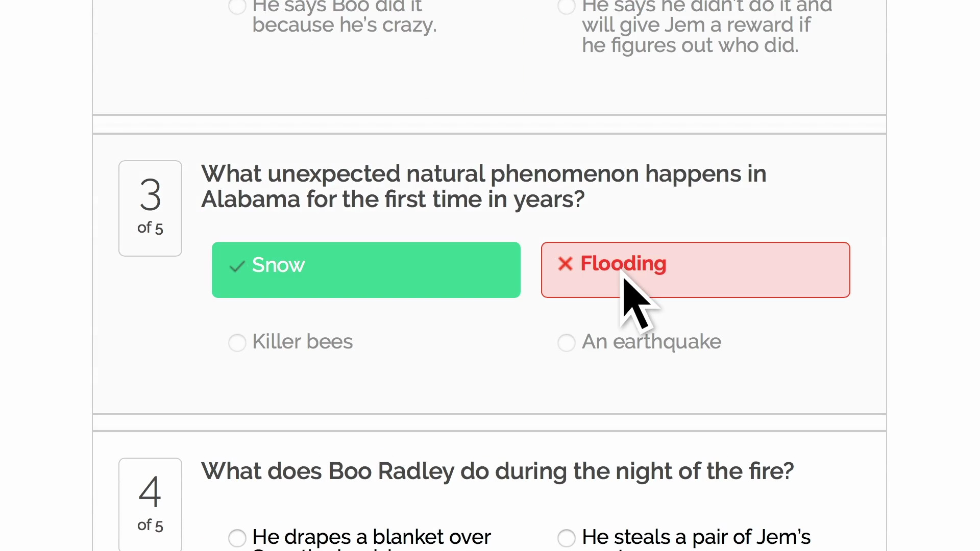The height and width of the screenshot is (551, 980).
Task: Click the red X icon beside Flooding
Action: coord(565,264)
